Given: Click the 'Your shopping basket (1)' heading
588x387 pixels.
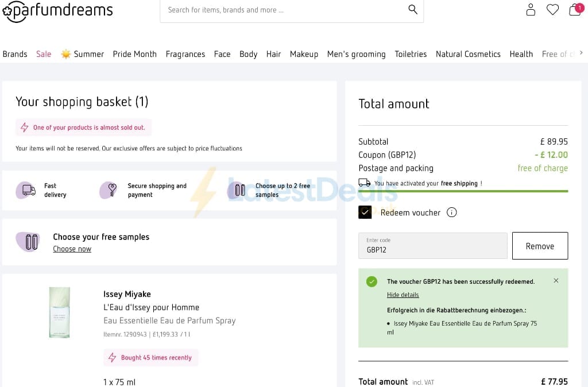Looking at the screenshot, I should [x=82, y=102].
